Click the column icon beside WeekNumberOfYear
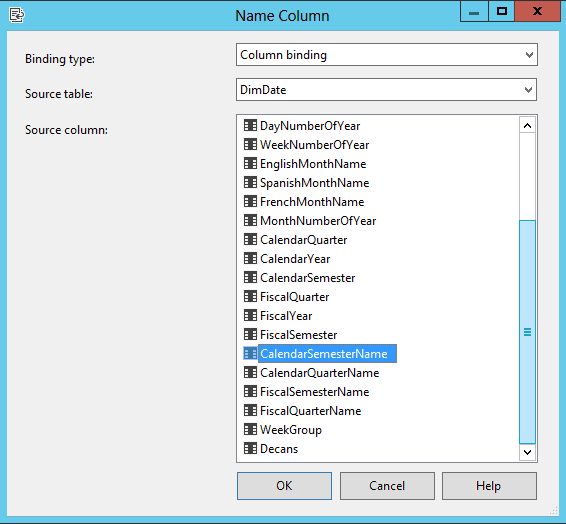The height and width of the screenshot is (524, 566). pos(250,145)
